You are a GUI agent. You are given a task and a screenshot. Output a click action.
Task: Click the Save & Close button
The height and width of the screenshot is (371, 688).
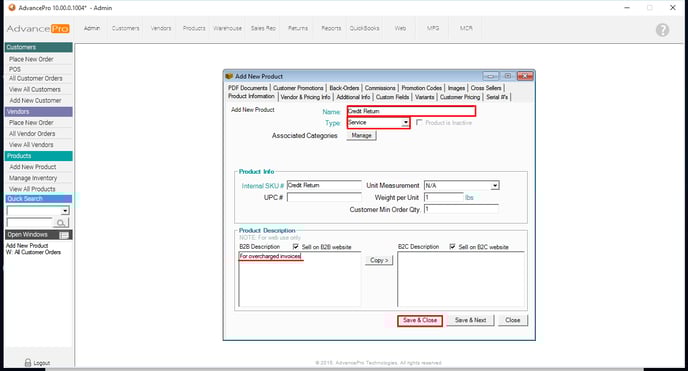click(420, 321)
